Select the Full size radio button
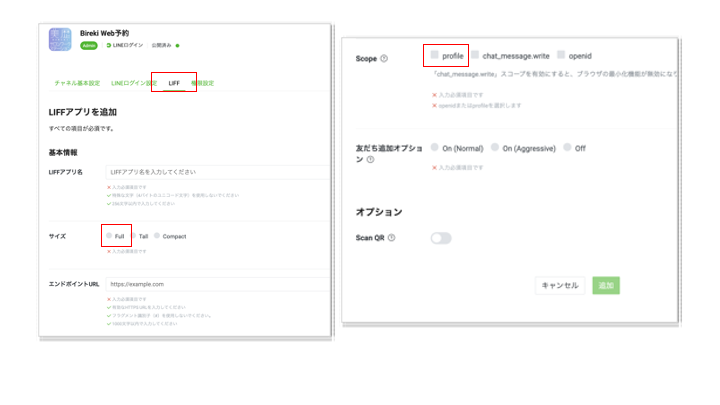The height and width of the screenshot is (405, 720). pyautogui.click(x=109, y=236)
